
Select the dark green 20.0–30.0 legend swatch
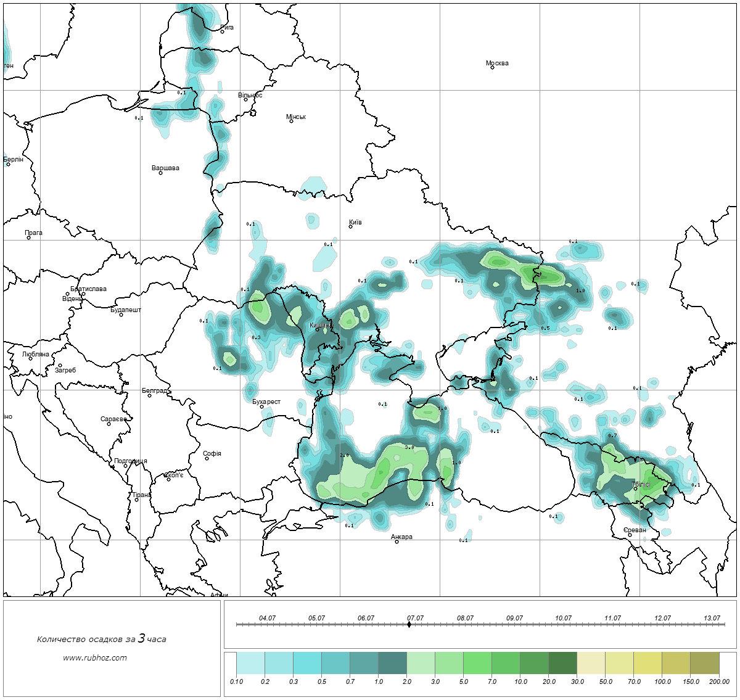tap(562, 664)
